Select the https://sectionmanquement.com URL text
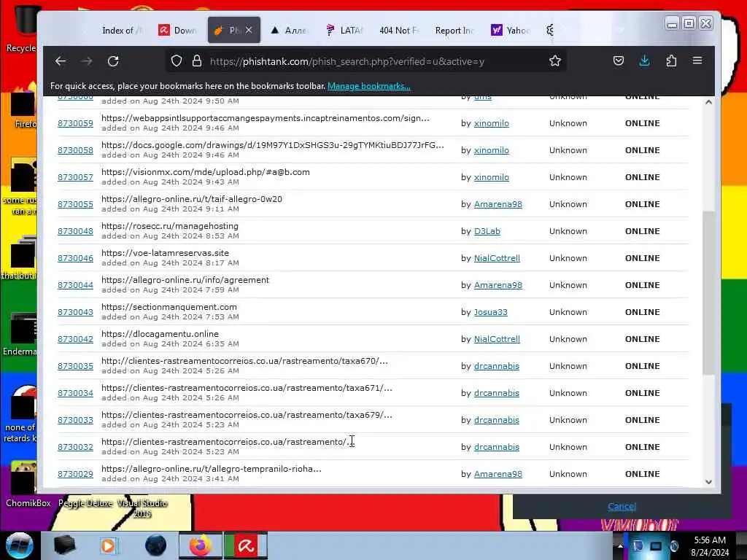Viewport: 747px width, 560px height. (169, 307)
